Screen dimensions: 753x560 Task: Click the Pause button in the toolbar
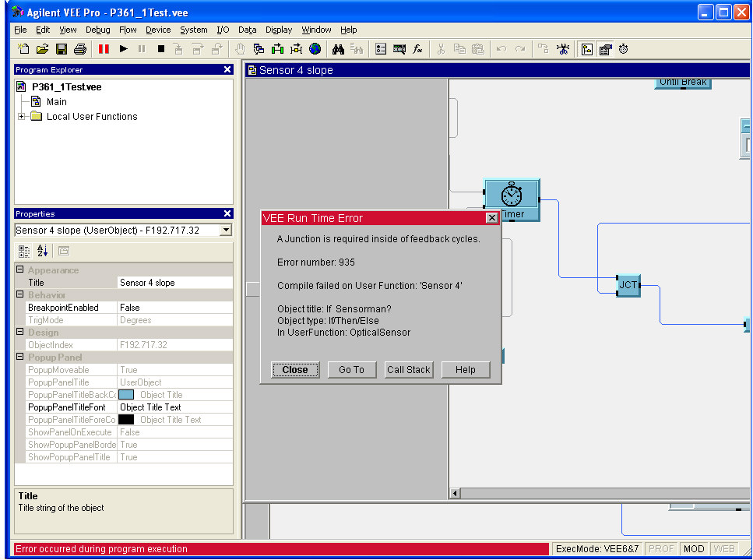point(104,49)
